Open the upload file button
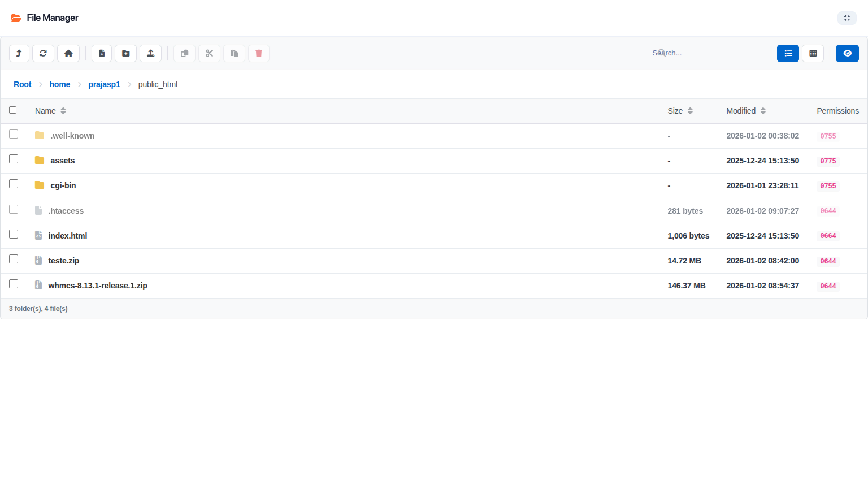The height and width of the screenshot is (484, 868). pos(151,53)
